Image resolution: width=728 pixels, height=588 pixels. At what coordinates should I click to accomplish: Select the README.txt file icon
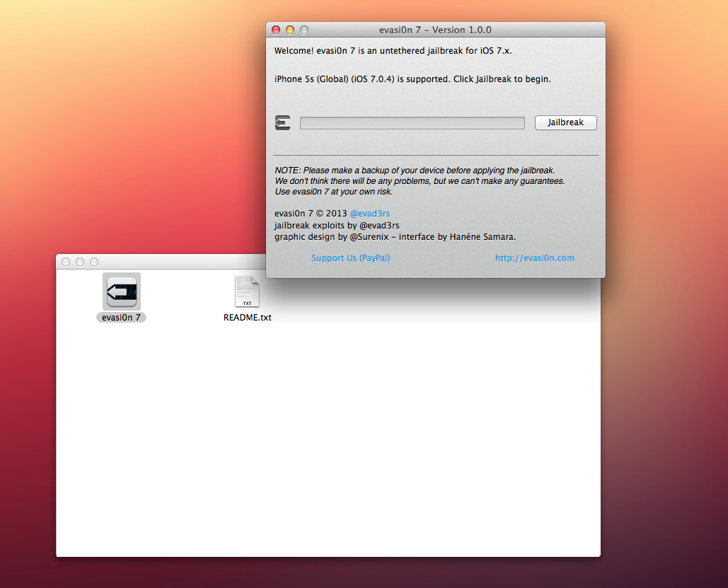[x=247, y=292]
